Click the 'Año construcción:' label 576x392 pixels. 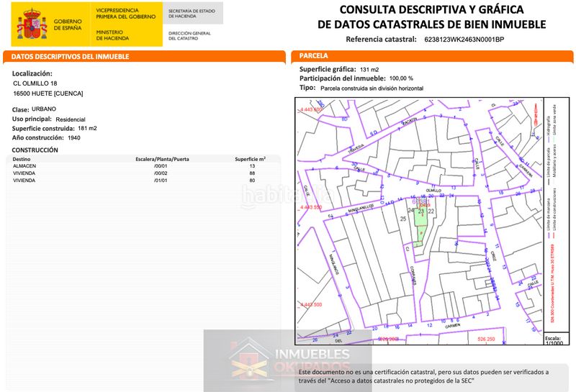coord(38,137)
